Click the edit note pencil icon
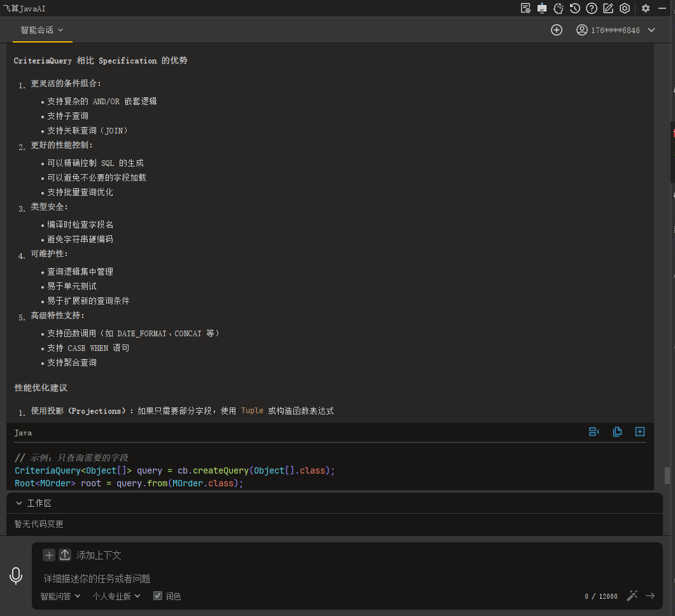Viewport: 675px width, 616px height. [608, 8]
